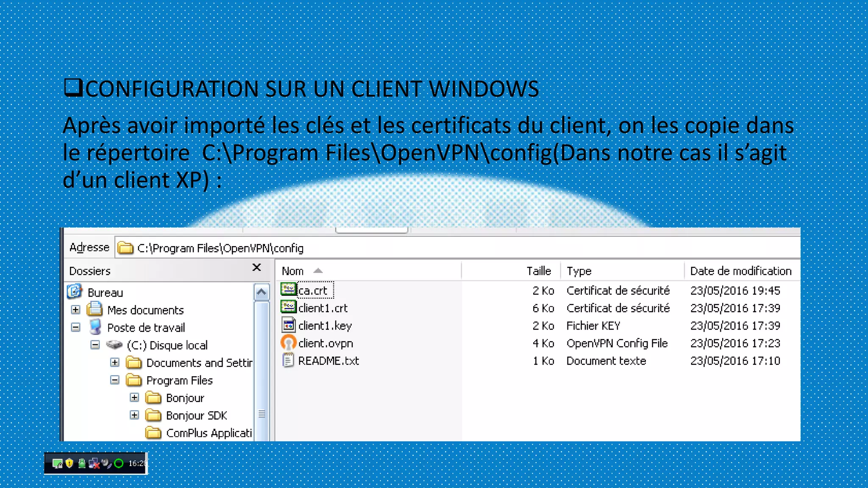Collapse the (C:) Disque local node
Screen dimensions: 868x488
coord(95,345)
